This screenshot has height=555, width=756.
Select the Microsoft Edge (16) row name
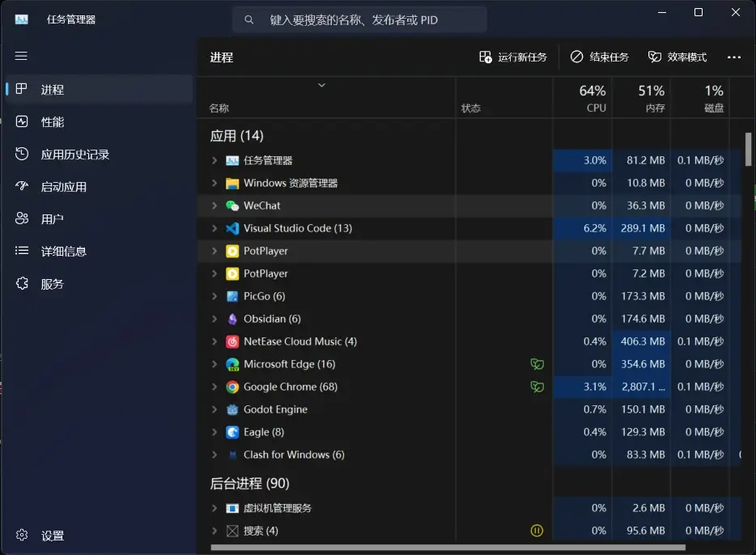[x=289, y=364]
